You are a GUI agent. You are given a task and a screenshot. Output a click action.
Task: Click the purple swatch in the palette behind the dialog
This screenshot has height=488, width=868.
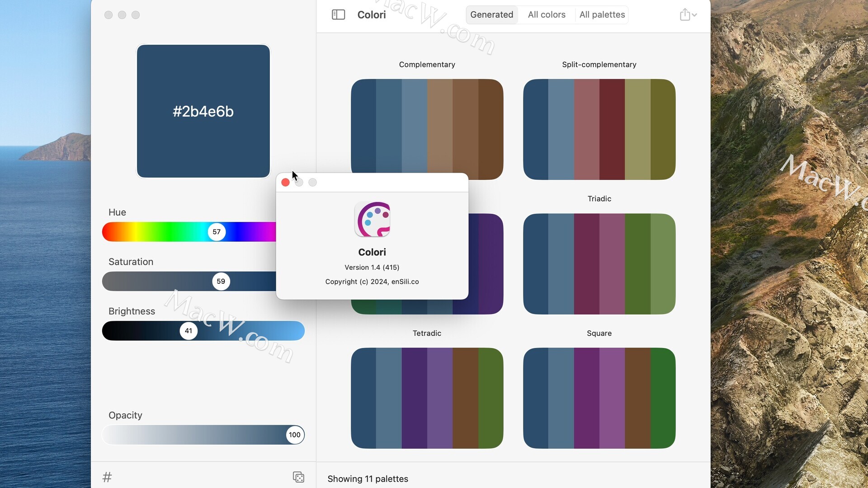click(x=491, y=264)
